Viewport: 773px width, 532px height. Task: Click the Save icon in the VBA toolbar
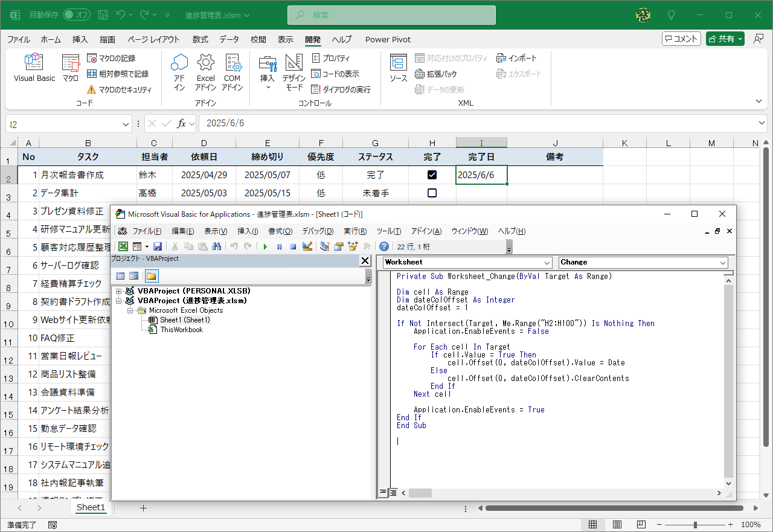(158, 246)
